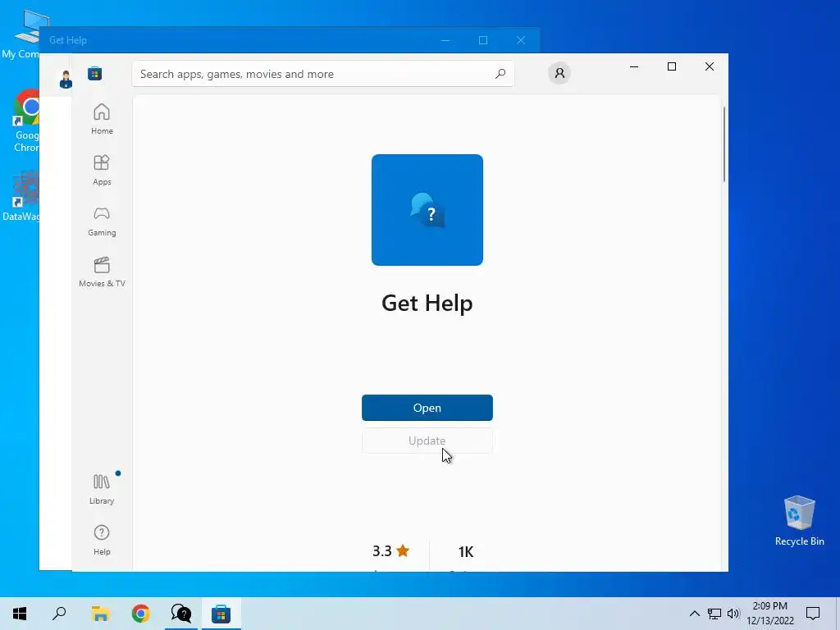
Task: Launch Chrome from the taskbar
Action: [140, 614]
